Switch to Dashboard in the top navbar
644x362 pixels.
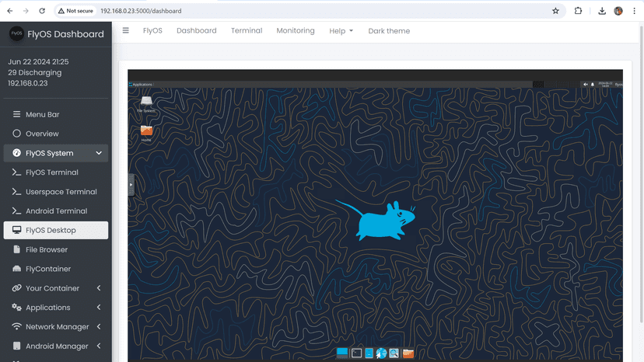click(x=196, y=31)
